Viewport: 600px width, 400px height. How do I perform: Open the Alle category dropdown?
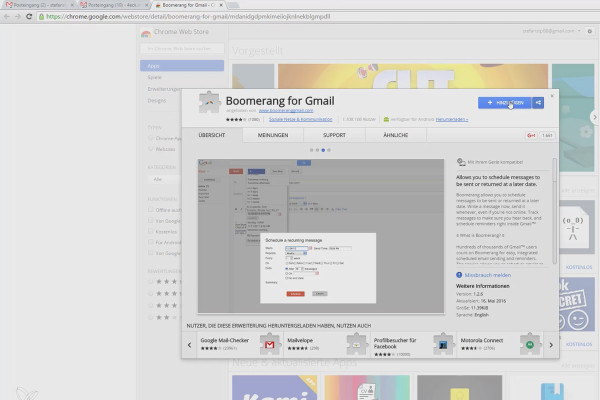coord(165,179)
